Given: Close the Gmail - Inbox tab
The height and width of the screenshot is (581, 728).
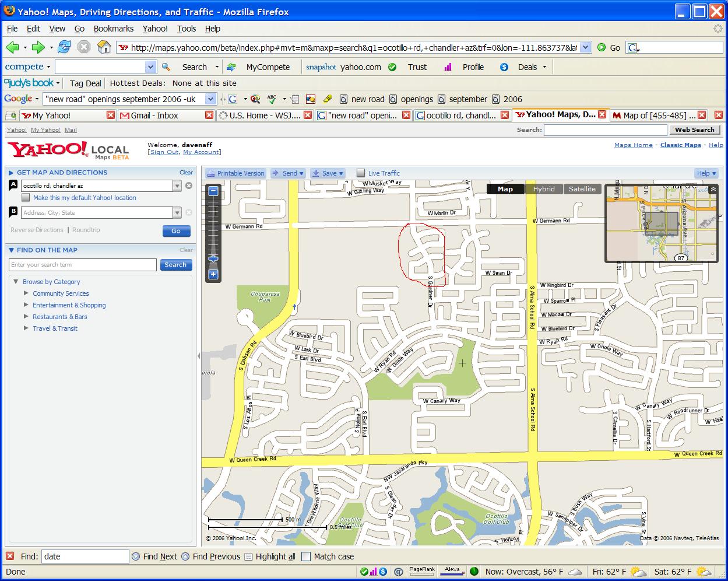Looking at the screenshot, I should (209, 116).
